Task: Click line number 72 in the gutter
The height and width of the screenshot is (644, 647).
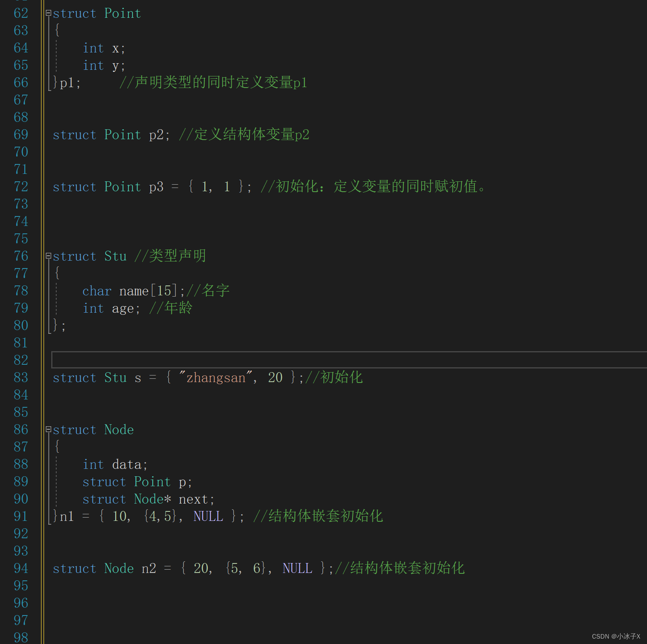Action: [x=21, y=187]
